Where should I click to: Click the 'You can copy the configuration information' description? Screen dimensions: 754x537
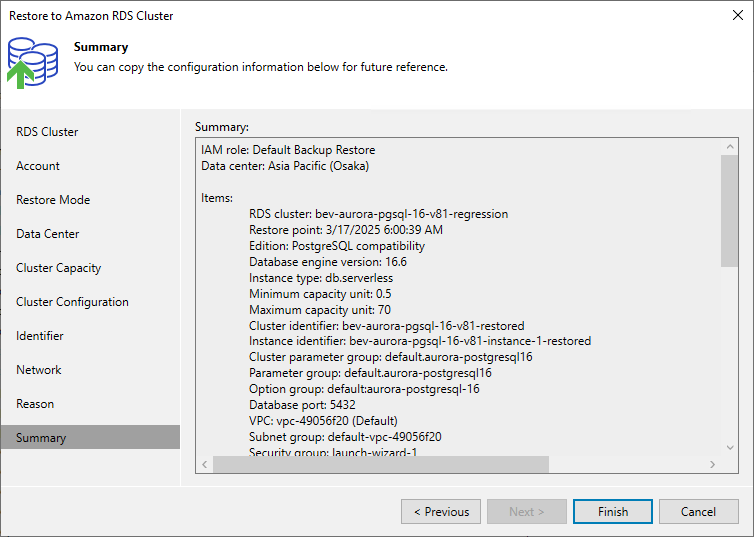261,67
